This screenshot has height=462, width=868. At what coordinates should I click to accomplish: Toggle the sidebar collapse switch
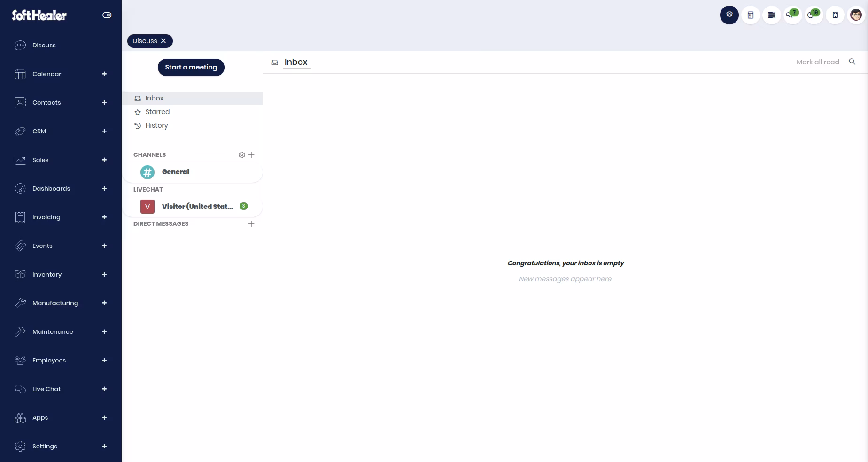[x=107, y=15]
